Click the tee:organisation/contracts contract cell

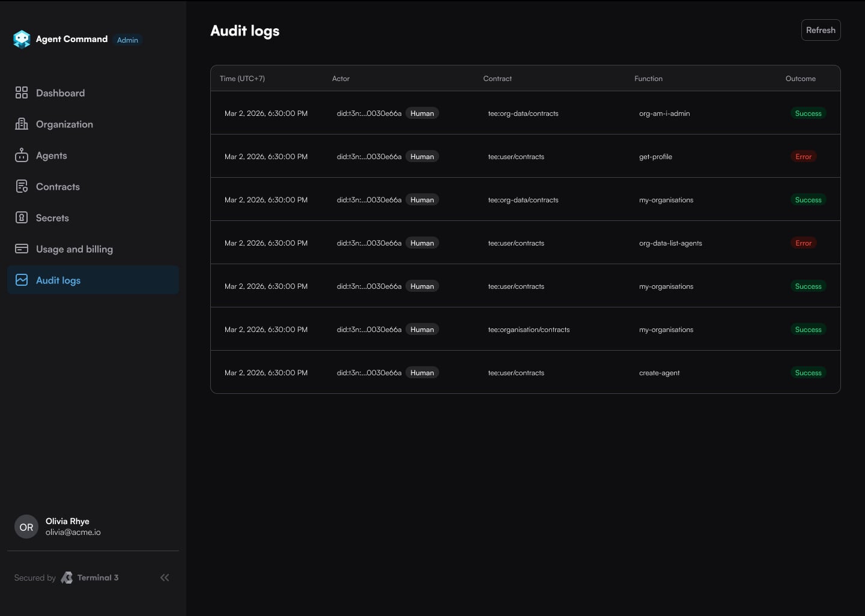(529, 330)
